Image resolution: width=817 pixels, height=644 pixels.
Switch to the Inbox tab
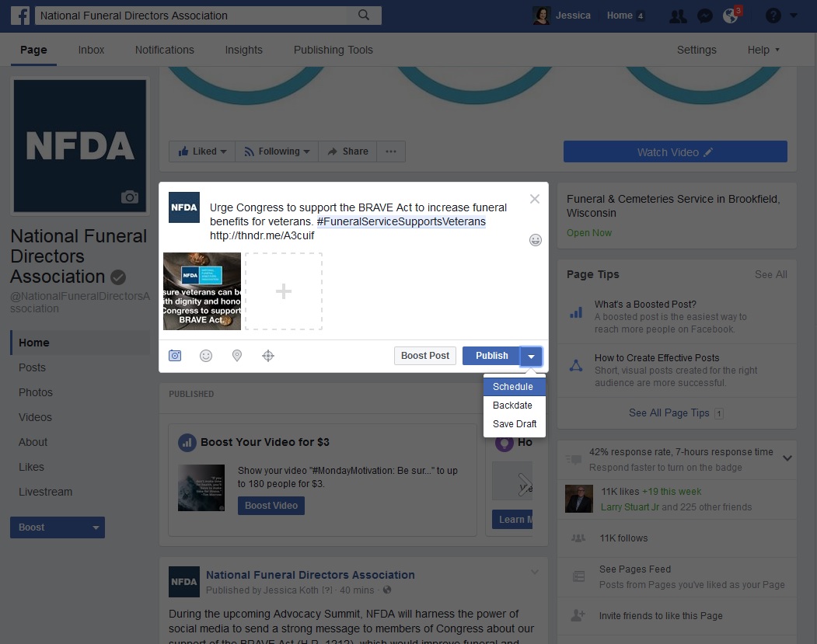(91, 50)
